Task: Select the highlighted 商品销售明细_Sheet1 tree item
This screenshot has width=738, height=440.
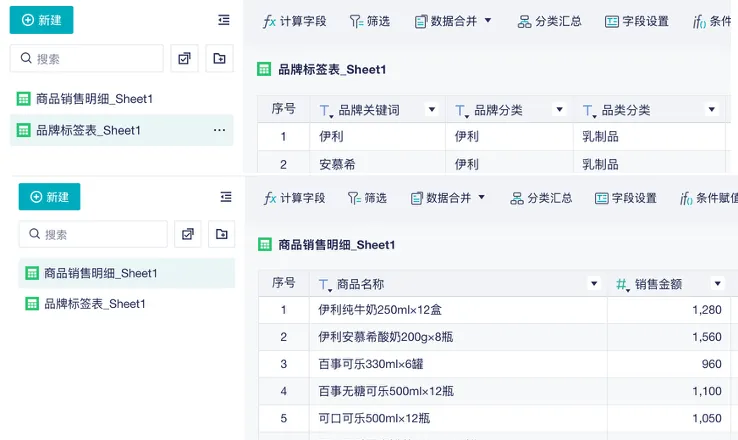Action: pos(100,273)
